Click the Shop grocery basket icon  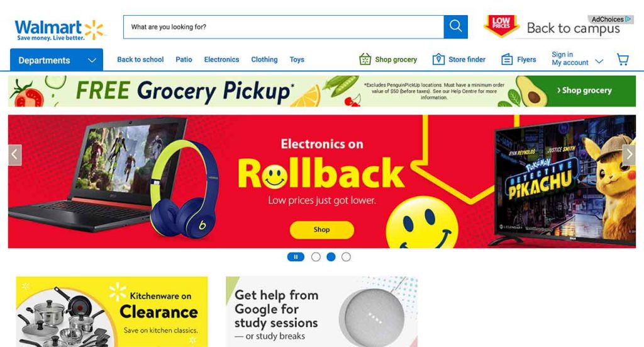[365, 59]
